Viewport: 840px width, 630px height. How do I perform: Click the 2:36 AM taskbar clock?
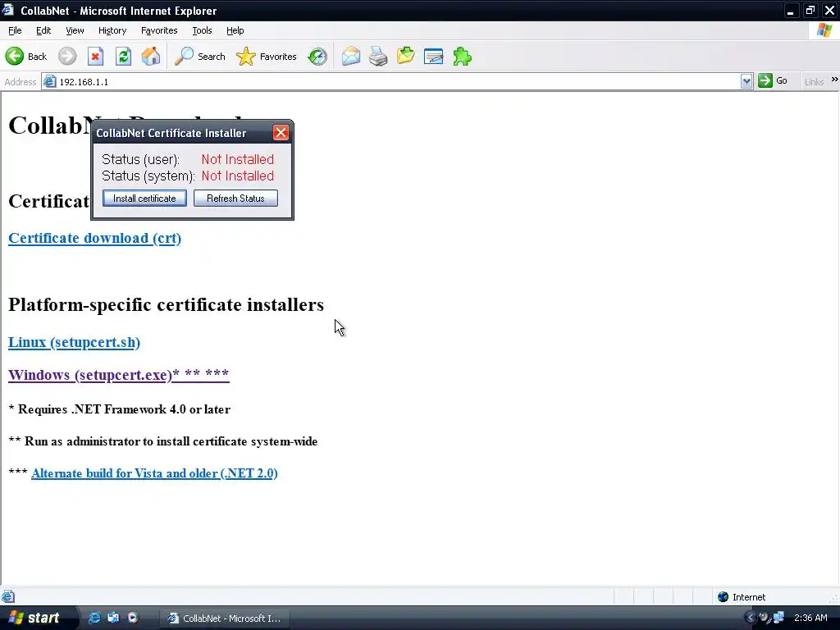coord(811,618)
